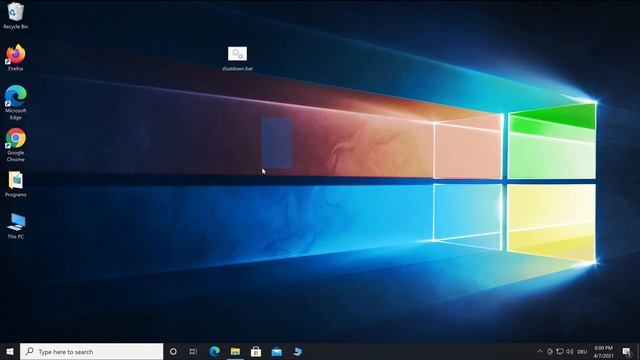Open Microsoft Store from the taskbar
The image size is (640, 360).
(x=256, y=351)
